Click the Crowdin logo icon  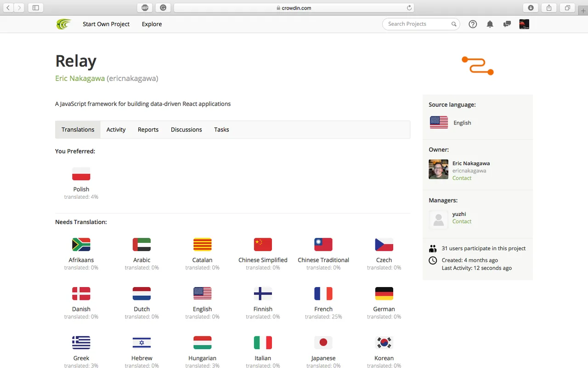coord(64,24)
